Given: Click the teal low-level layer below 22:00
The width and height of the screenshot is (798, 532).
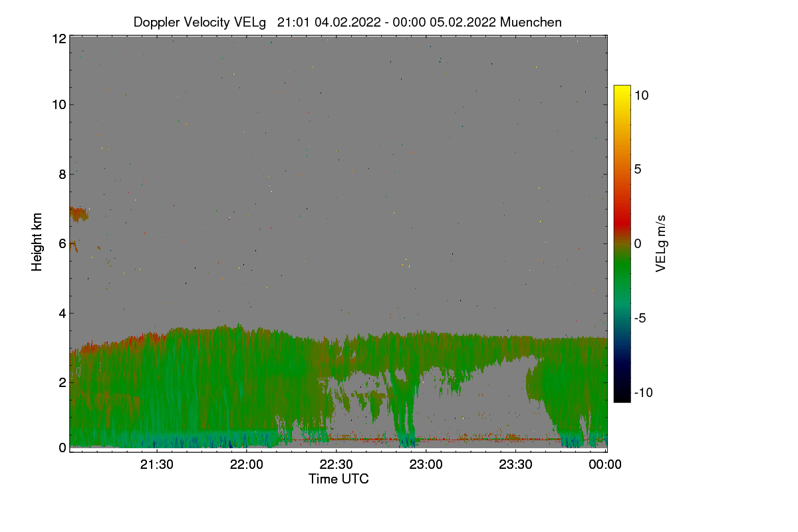Looking at the screenshot, I should 247,439.
